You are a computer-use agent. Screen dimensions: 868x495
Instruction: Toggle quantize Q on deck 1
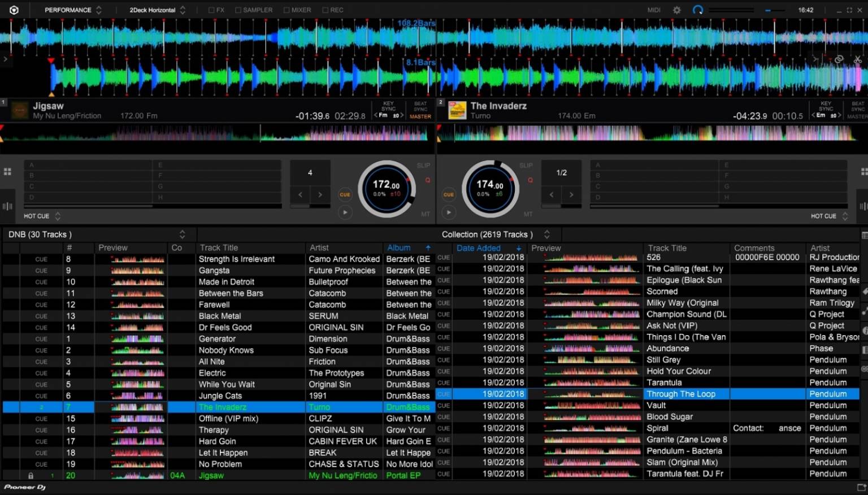coord(428,180)
